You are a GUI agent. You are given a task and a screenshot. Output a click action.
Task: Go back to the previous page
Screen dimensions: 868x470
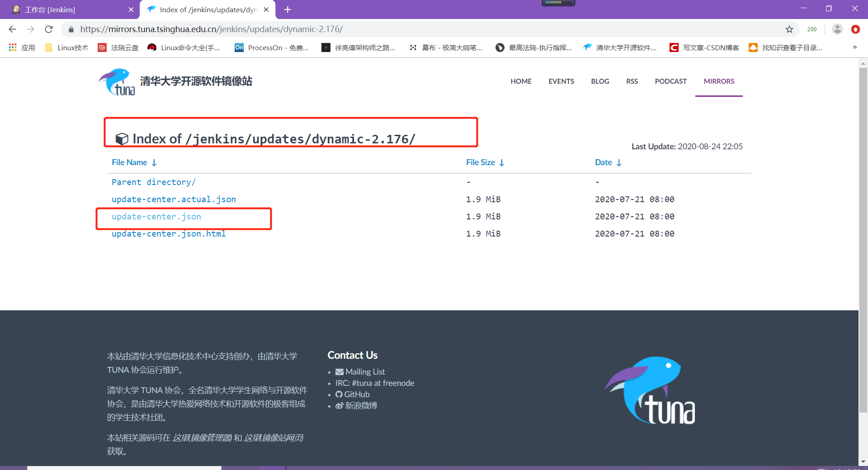click(x=12, y=29)
